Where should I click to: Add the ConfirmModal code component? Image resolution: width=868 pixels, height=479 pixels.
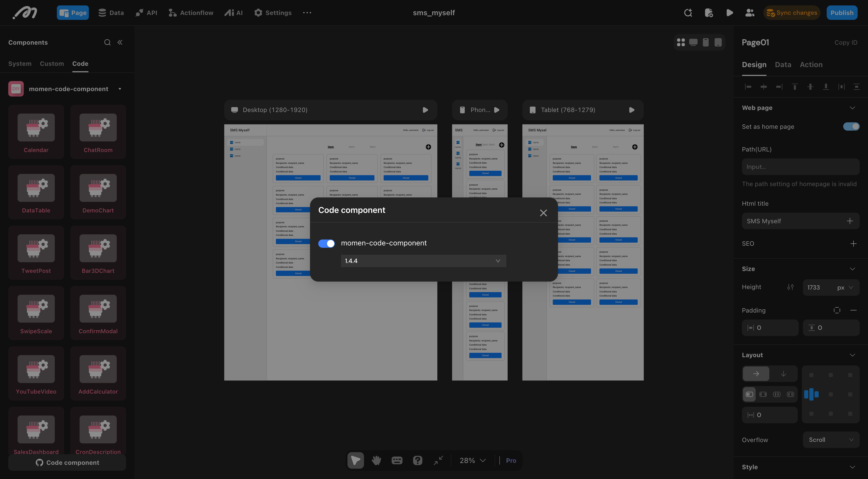click(98, 313)
